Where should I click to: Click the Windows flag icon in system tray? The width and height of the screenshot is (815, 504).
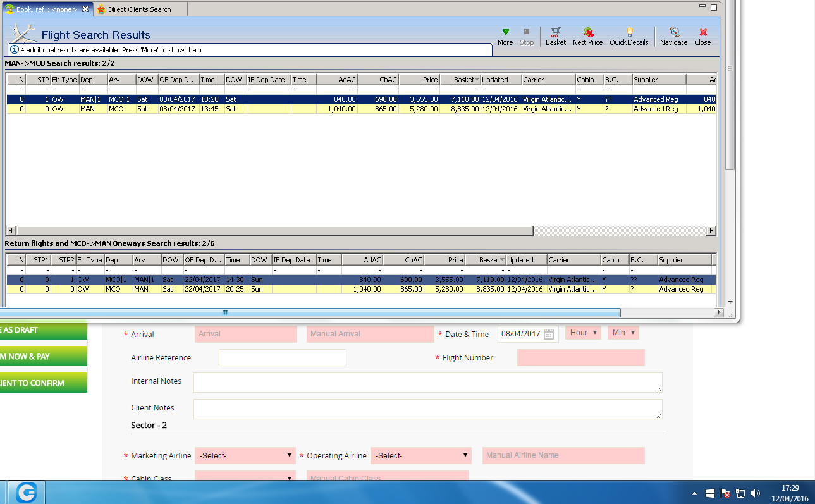pos(710,493)
